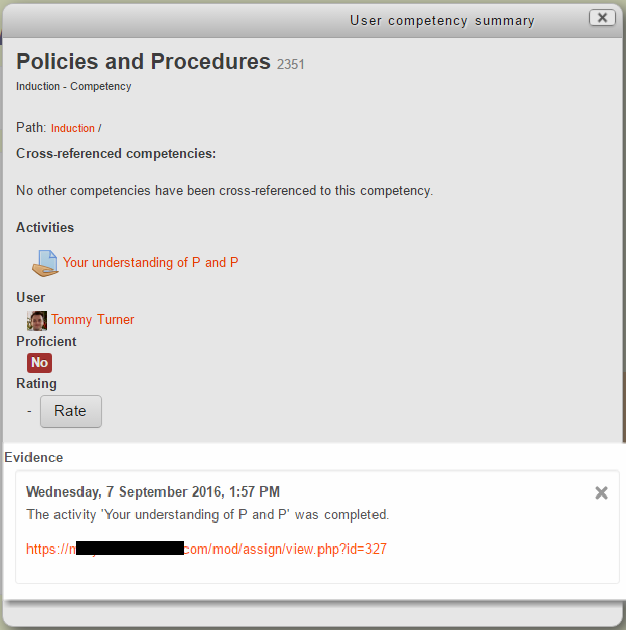626x630 pixels.
Task: Click the activity completed evidence description
Action: coord(207,514)
